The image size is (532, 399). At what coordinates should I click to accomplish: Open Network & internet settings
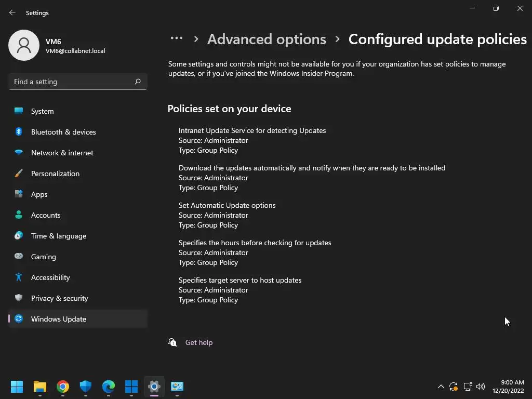(x=62, y=153)
